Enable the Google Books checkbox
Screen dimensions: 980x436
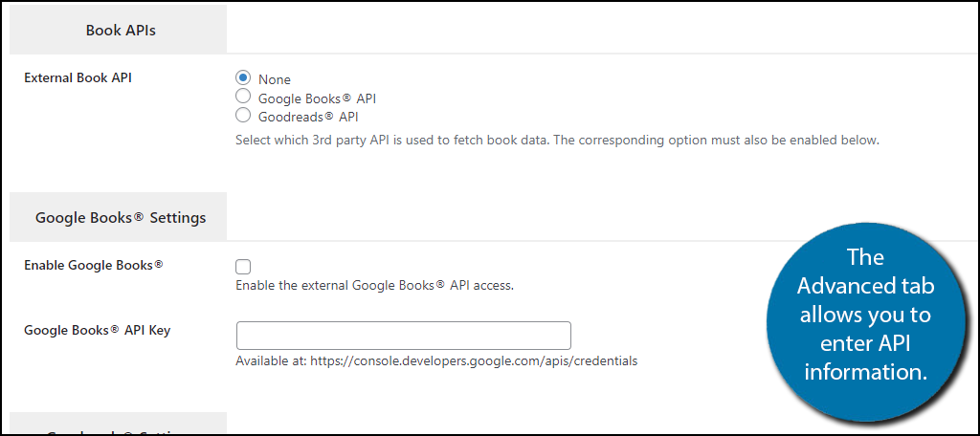[243, 267]
